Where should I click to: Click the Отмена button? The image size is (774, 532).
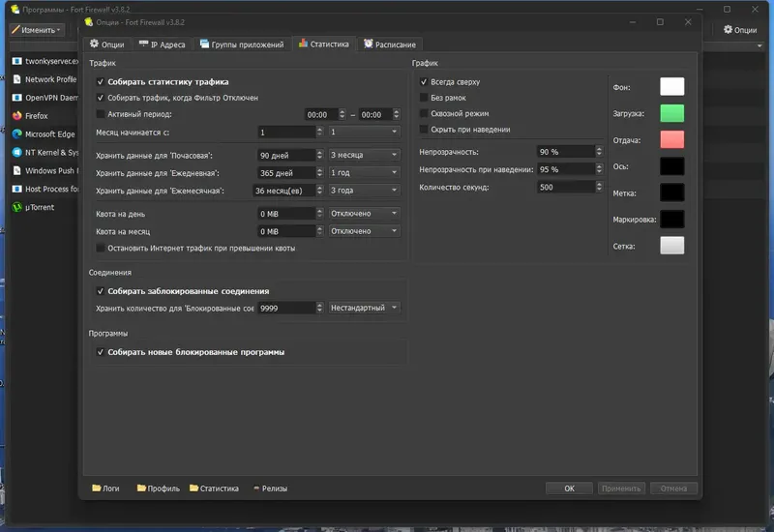click(x=674, y=488)
